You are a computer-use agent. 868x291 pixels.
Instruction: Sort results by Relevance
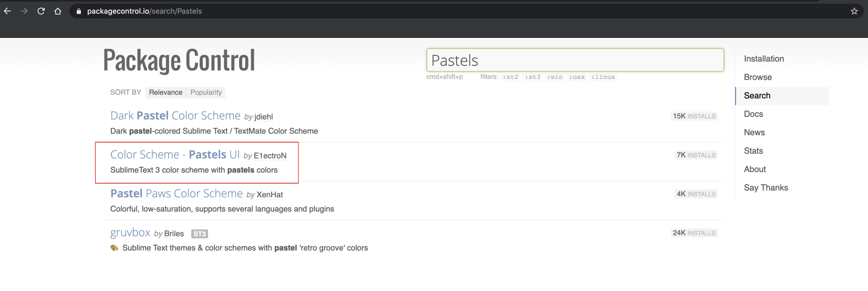click(166, 92)
